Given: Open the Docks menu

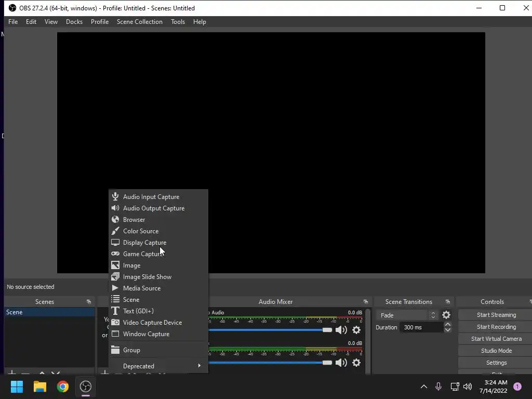Looking at the screenshot, I should pos(74,22).
